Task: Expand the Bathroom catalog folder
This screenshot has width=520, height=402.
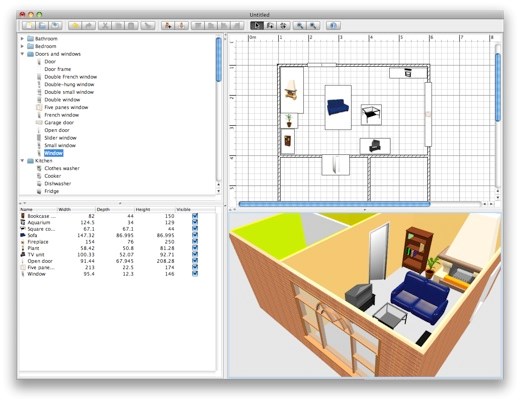Action: click(x=22, y=39)
